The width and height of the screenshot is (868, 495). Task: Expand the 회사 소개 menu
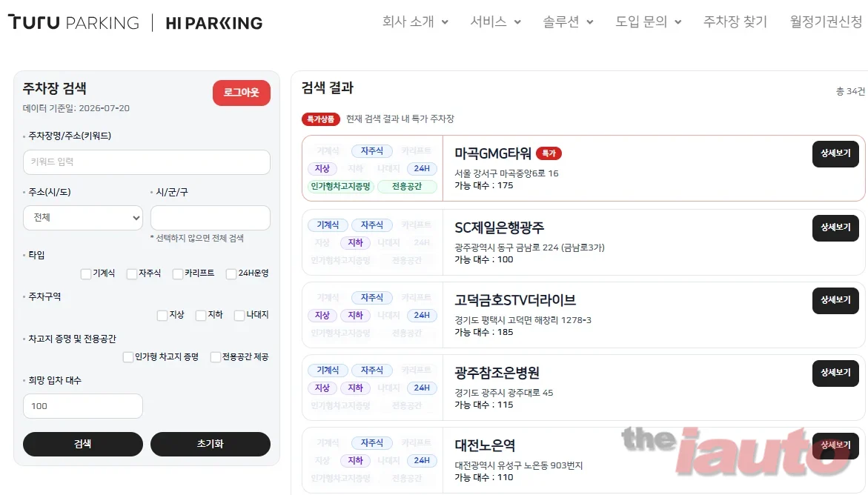click(x=415, y=21)
